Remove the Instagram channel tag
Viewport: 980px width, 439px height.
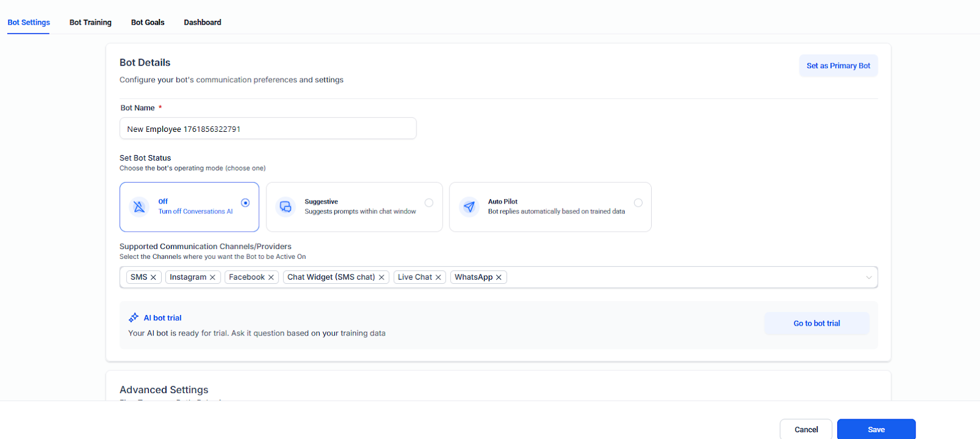213,277
